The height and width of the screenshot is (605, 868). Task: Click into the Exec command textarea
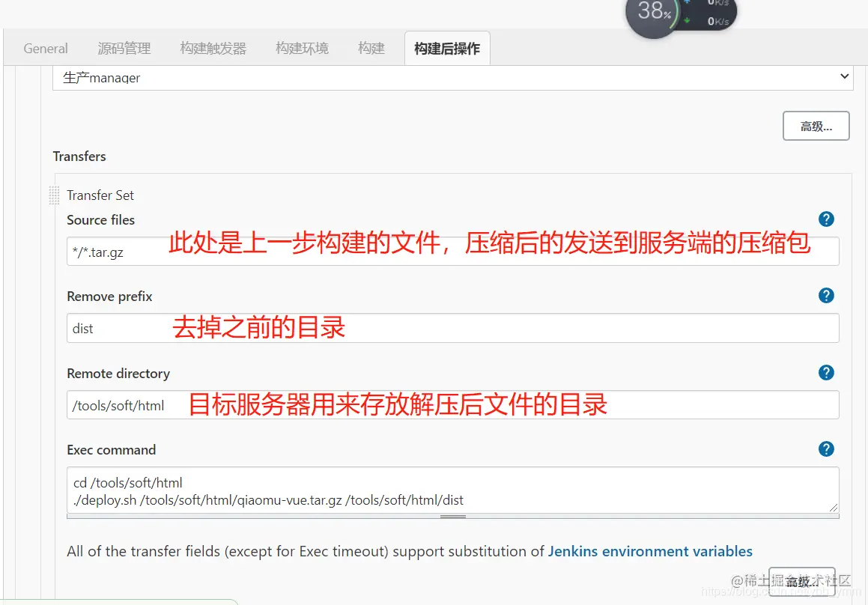pos(453,490)
